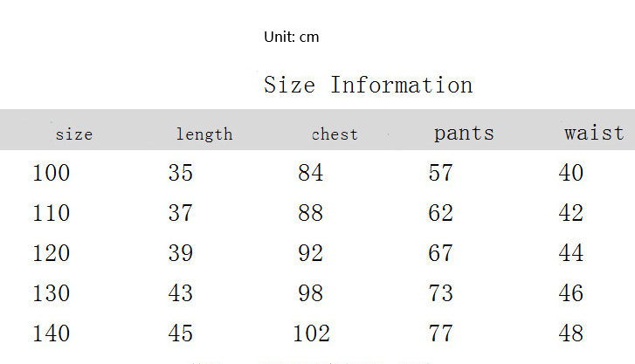Screen dimensions: 635x364
Task: Click chest value 102
Action: [312, 333]
